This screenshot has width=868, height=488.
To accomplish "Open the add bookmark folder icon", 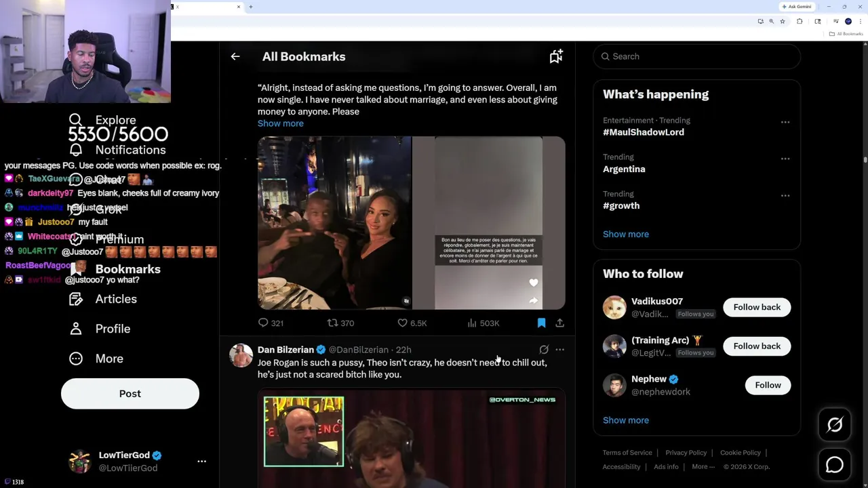I will pyautogui.click(x=556, y=57).
